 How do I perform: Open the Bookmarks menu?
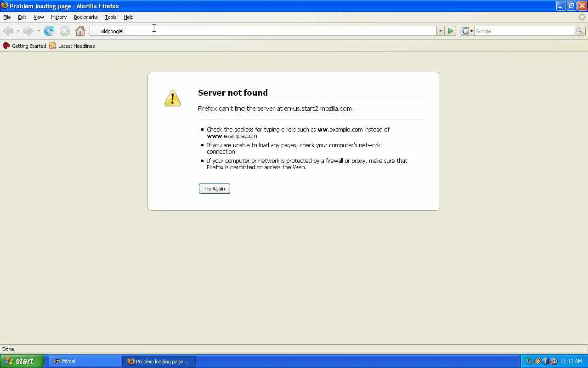point(85,17)
